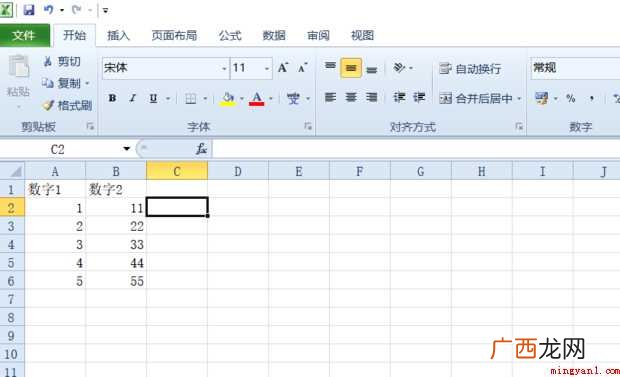Click the 剪切 cut button
Screen dimensions: 620x377
click(x=62, y=61)
